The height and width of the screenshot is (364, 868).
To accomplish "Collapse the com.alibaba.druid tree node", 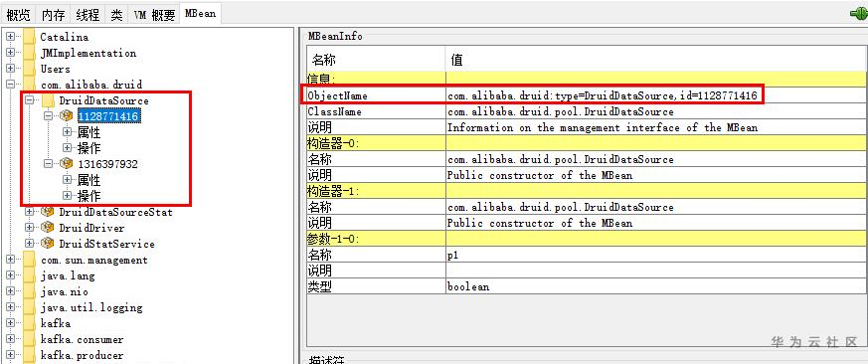I will [x=11, y=85].
